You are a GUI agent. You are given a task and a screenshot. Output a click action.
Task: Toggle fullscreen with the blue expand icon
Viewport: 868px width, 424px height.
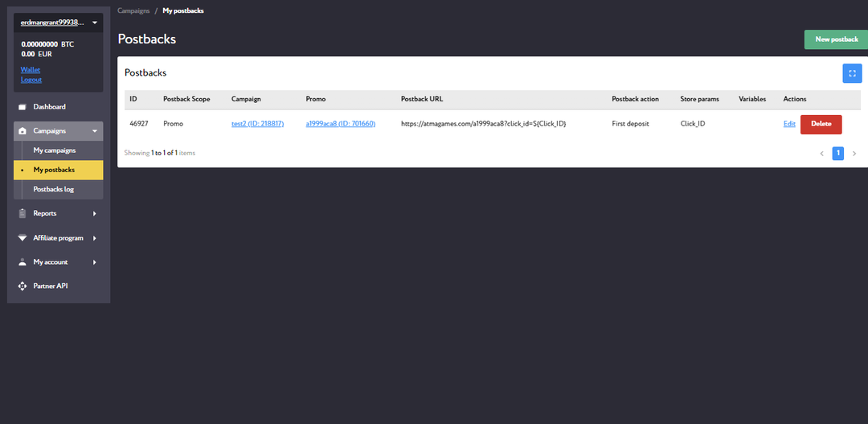(852, 73)
